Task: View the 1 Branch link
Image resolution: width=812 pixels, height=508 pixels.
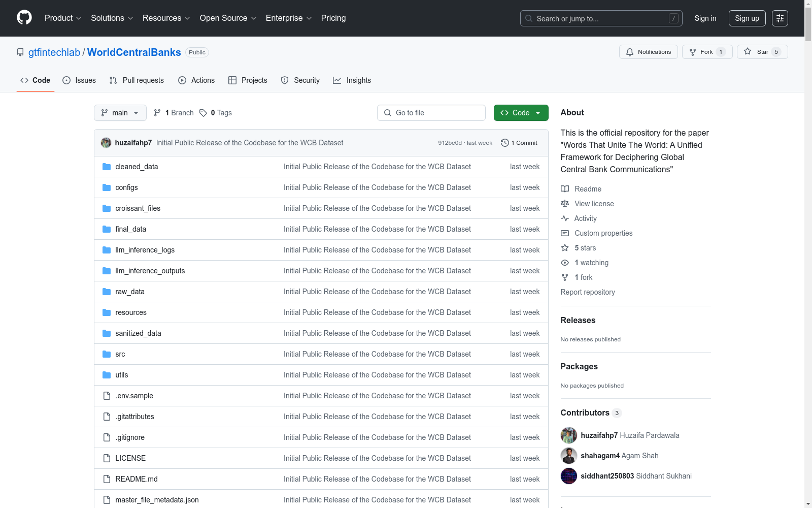Action: click(x=174, y=113)
